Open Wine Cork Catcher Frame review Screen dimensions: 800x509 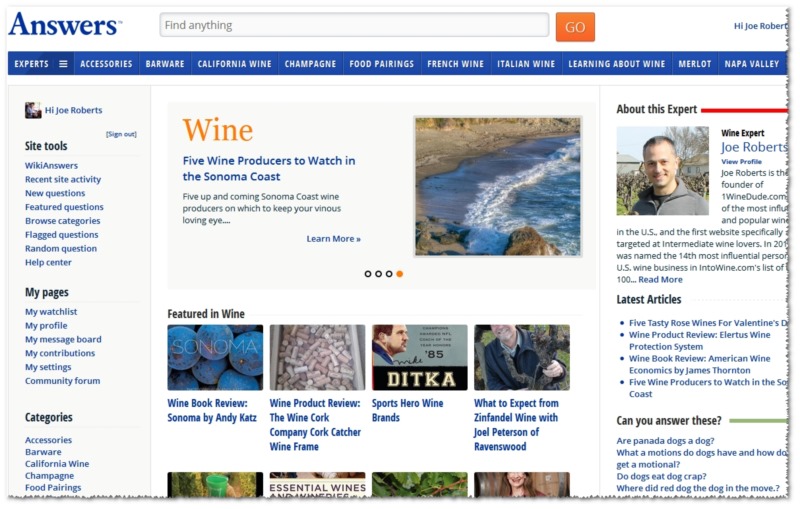pos(315,425)
